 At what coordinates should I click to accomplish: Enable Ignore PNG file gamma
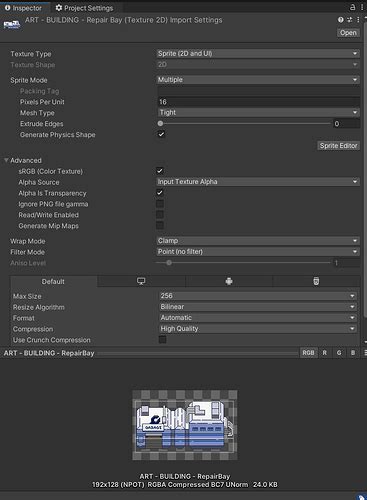160,204
